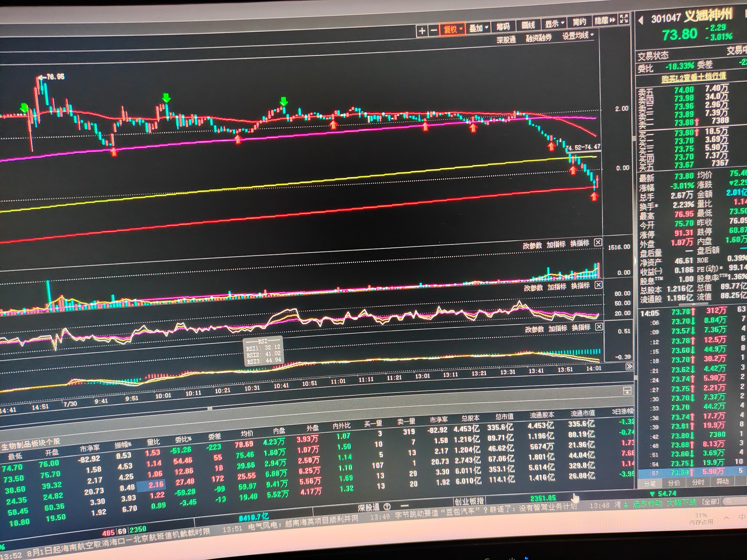This screenshot has height=560, width=747.
Task: Click the 创业板指 index label
Action: [469, 501]
